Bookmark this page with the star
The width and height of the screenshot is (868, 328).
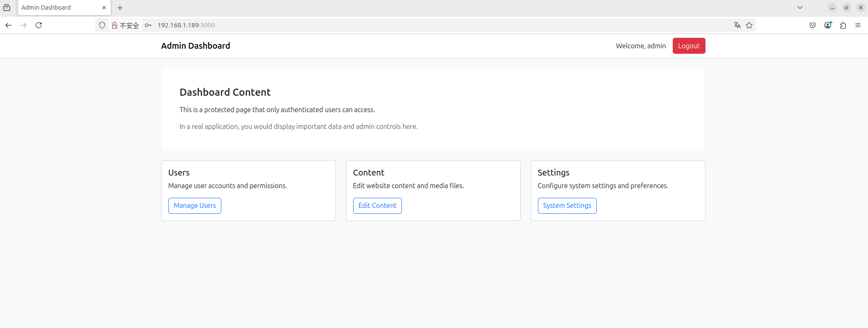(x=749, y=25)
